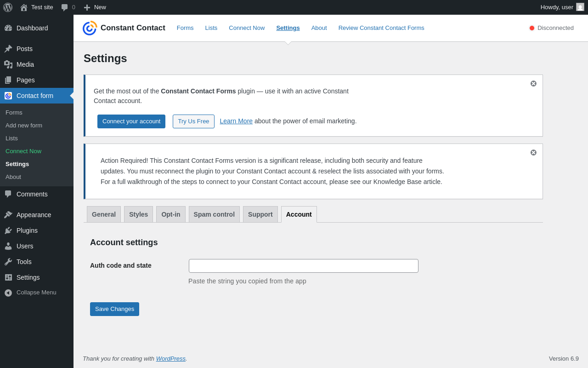
Task: Click the Constant Contact logo
Action: (x=90, y=28)
